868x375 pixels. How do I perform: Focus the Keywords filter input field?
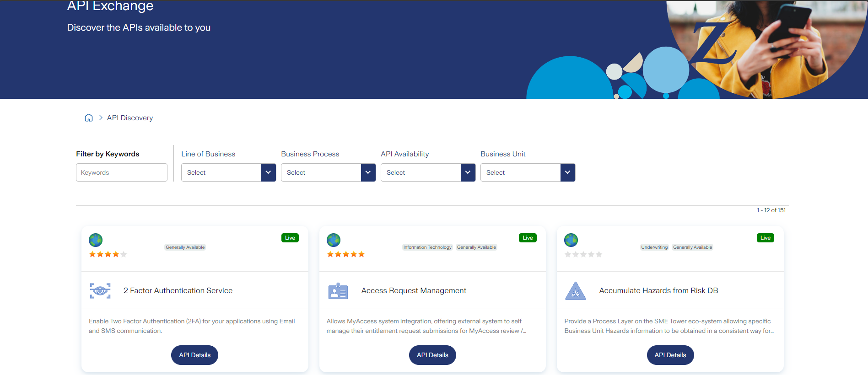122,172
